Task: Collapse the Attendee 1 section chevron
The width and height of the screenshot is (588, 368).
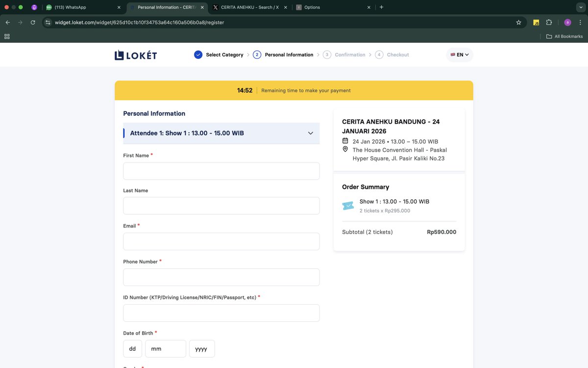Action: tap(310, 133)
